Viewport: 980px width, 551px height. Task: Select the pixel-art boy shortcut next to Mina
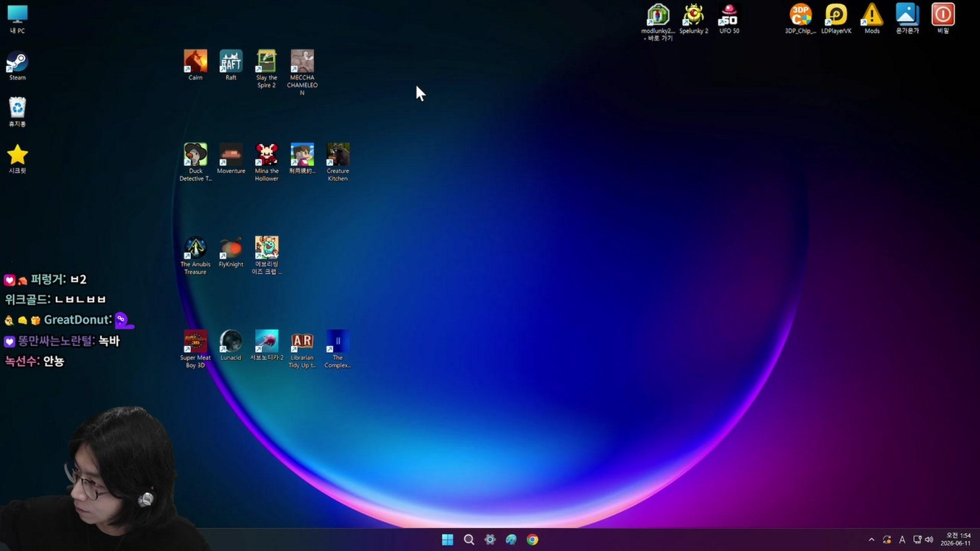point(302,158)
